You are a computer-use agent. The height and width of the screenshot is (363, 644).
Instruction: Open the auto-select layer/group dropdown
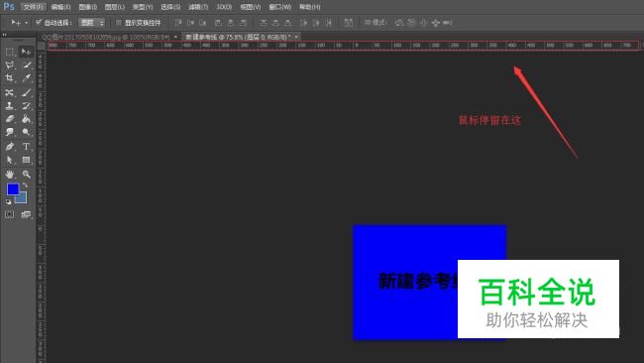pyautogui.click(x=92, y=23)
